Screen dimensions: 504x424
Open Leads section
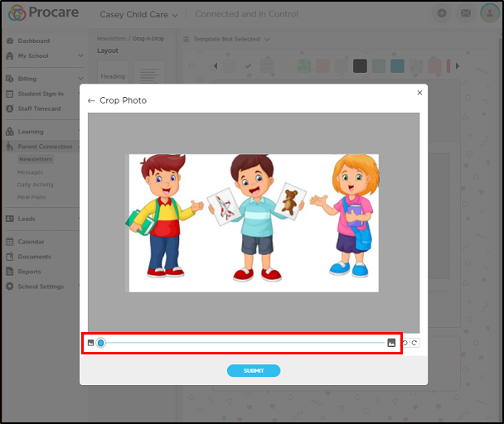click(27, 219)
